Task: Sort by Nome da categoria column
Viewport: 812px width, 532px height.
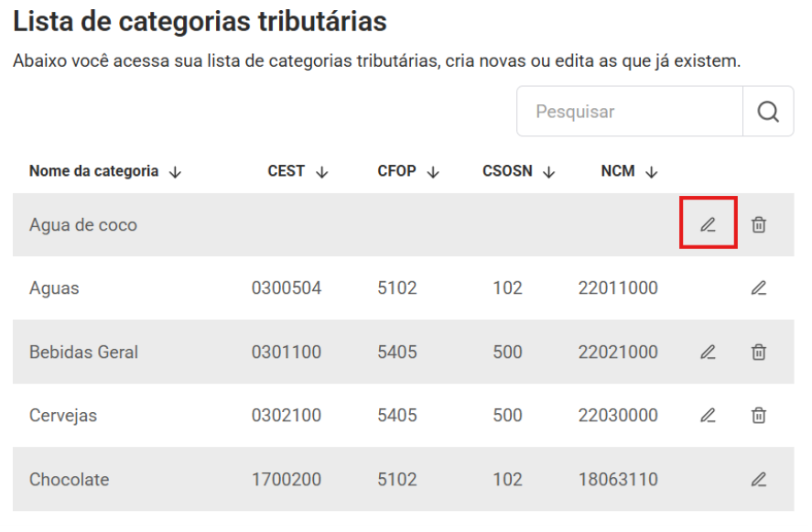Action: click(x=104, y=171)
